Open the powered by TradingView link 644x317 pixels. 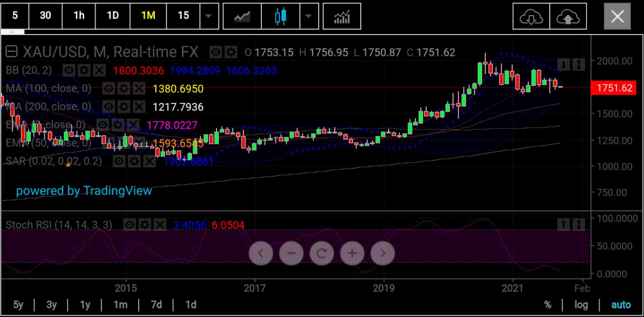point(84,190)
